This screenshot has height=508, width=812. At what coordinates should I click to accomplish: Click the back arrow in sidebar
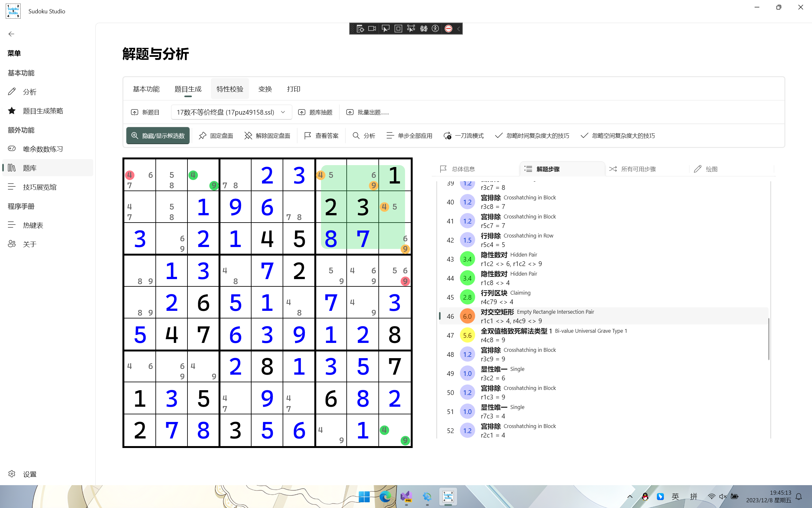11,34
